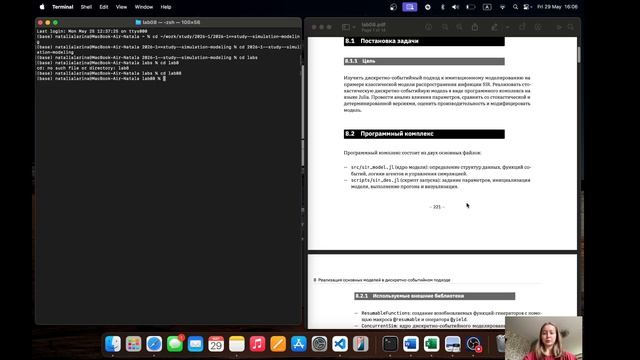This screenshot has width=640, height=360.
Task: Open Safari from the Dock
Action: 154,344
